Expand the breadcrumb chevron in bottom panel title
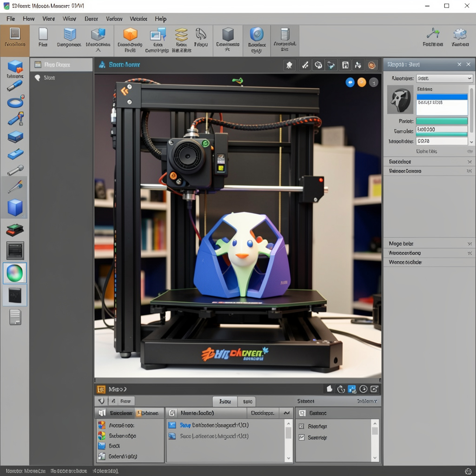The image size is (476, 476). coord(125,389)
